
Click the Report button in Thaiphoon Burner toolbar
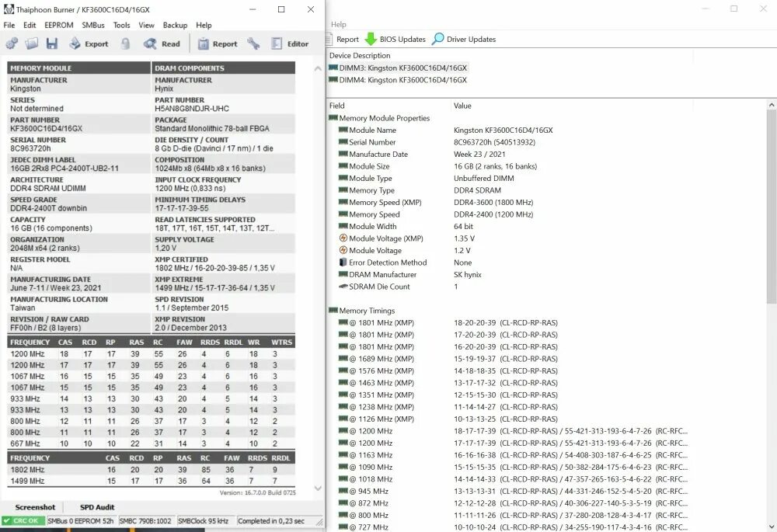(x=218, y=43)
